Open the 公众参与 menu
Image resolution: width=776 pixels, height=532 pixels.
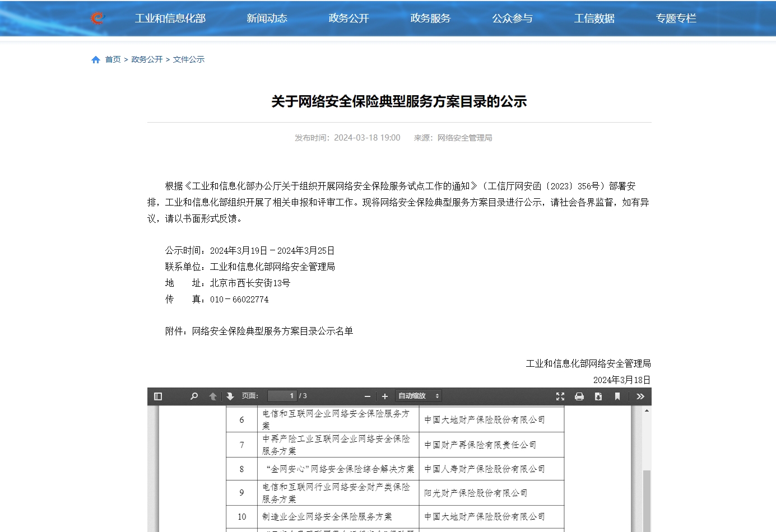pyautogui.click(x=512, y=18)
